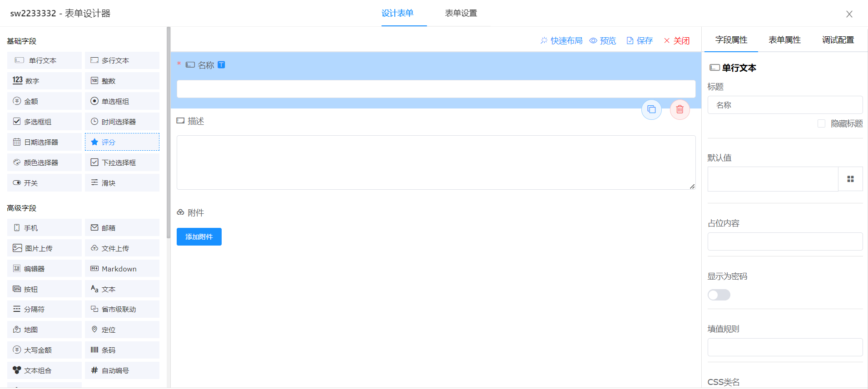The image size is (868, 389).
Task: Add the 省市级联动 component
Action: 122,309
